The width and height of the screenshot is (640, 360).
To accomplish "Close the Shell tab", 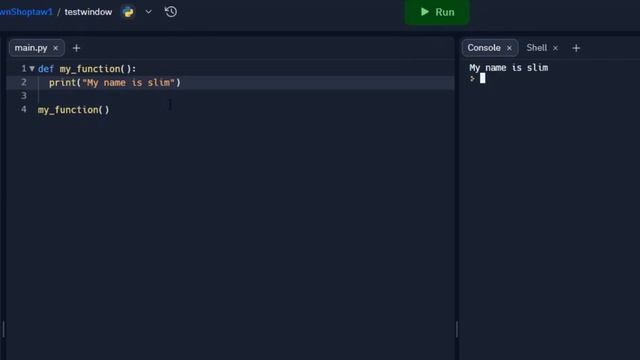I will tap(556, 48).
